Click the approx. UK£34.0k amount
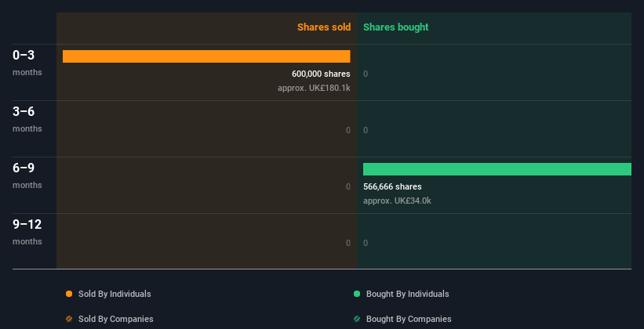Screen dimensions: 644x329 pos(397,201)
